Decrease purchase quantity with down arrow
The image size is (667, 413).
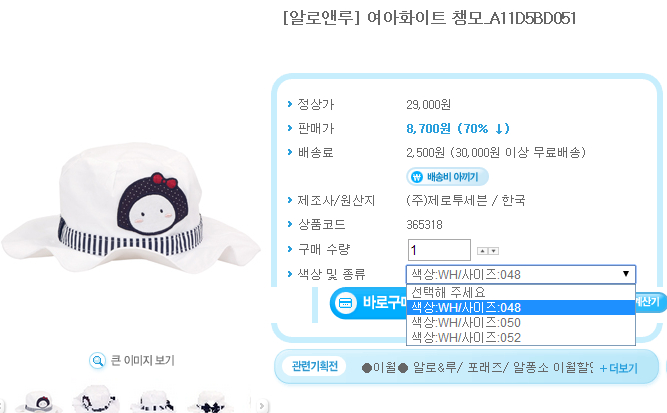coord(493,251)
